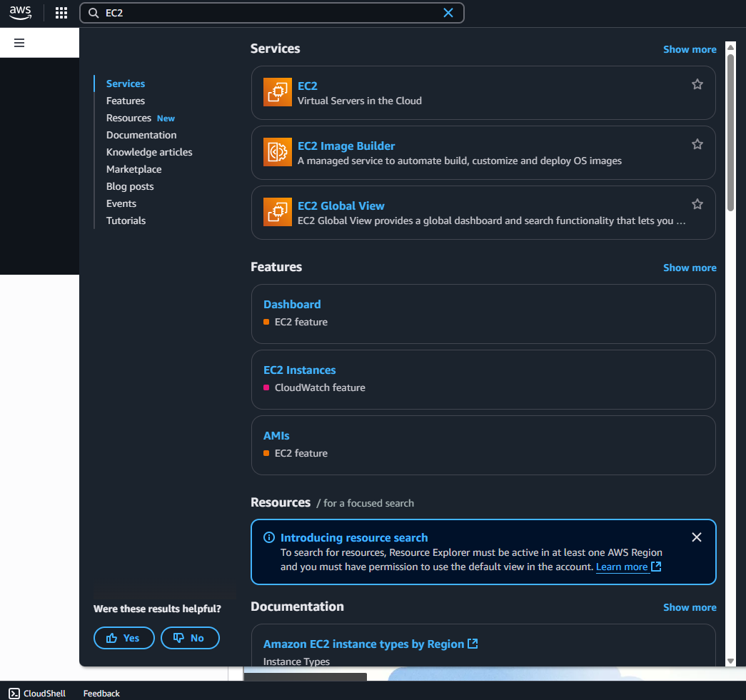Favorite EC2 Image Builder with the star

(x=697, y=143)
